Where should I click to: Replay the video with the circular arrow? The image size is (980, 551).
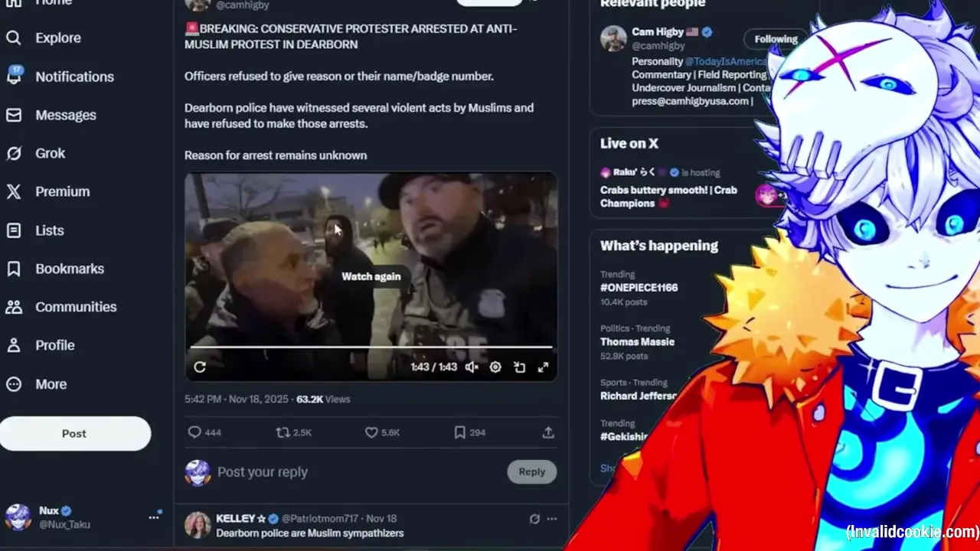(200, 367)
